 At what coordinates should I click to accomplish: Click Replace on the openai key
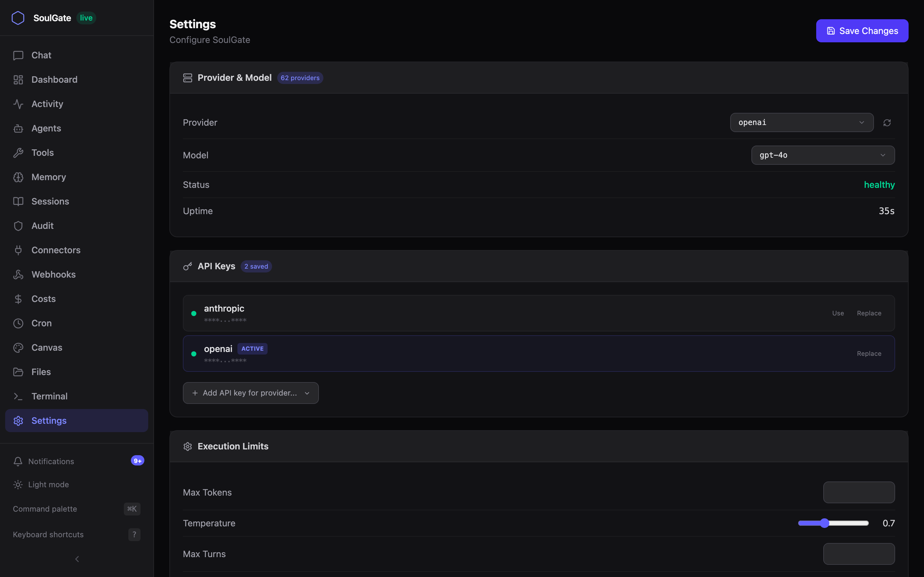click(869, 354)
